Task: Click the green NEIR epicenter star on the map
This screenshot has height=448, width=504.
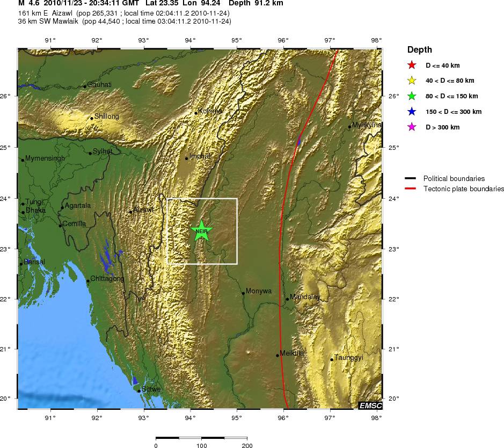Action: tap(201, 230)
